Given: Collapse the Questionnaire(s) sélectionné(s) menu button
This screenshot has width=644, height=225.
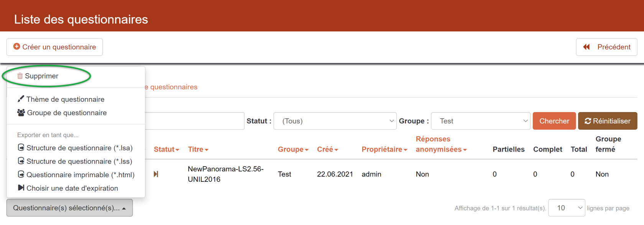Looking at the screenshot, I should pyautogui.click(x=69, y=208).
